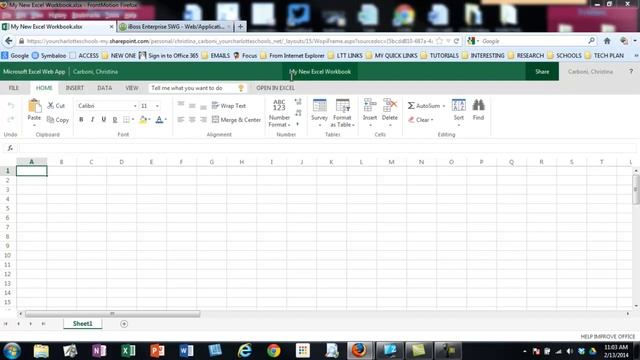Toggle italic formatting

93,120
